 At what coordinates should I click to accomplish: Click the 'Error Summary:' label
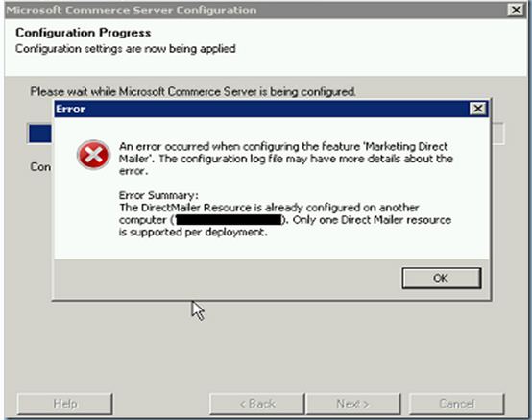[158, 195]
